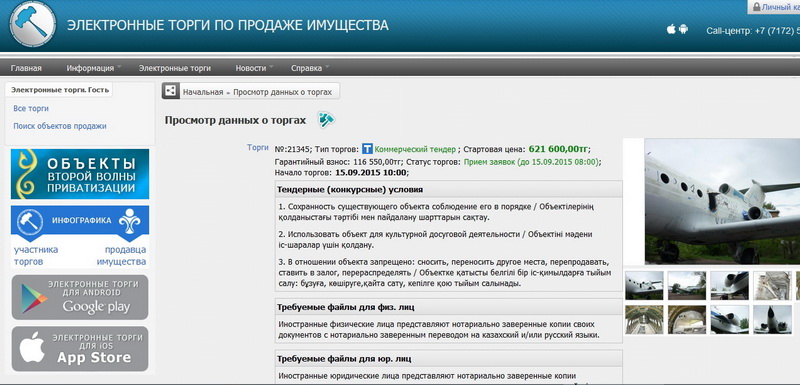
Task: Go to Главная menu item
Action: (26, 68)
